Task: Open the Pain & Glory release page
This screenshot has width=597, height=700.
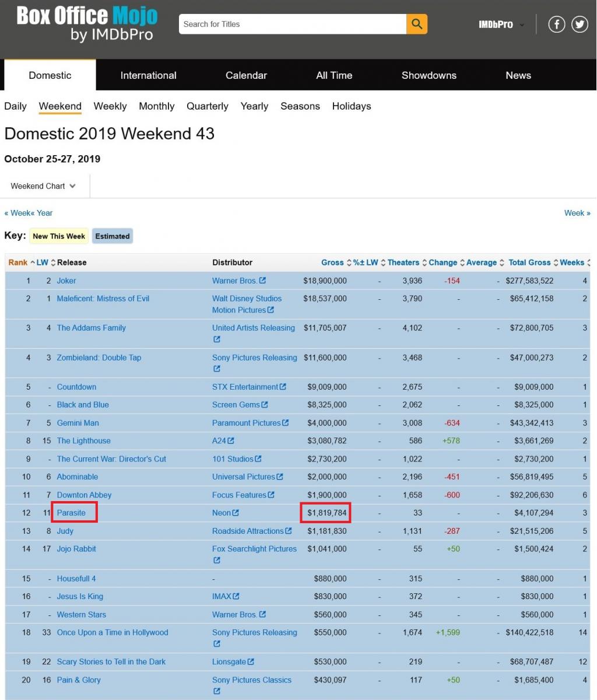Action: pyautogui.click(x=79, y=680)
